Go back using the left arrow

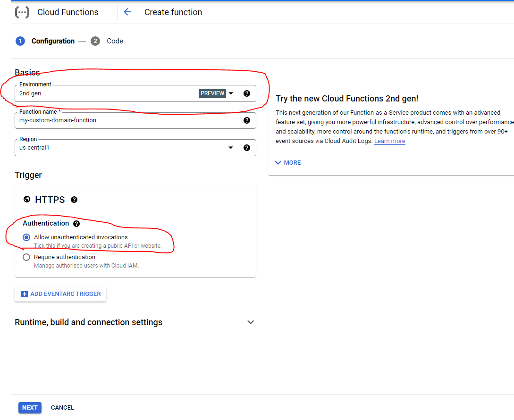click(x=127, y=12)
